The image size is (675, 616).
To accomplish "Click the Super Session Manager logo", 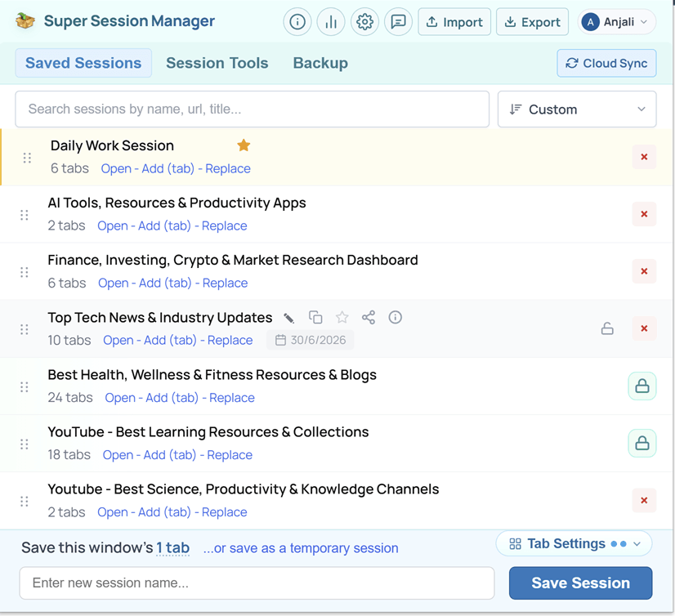I will (25, 21).
